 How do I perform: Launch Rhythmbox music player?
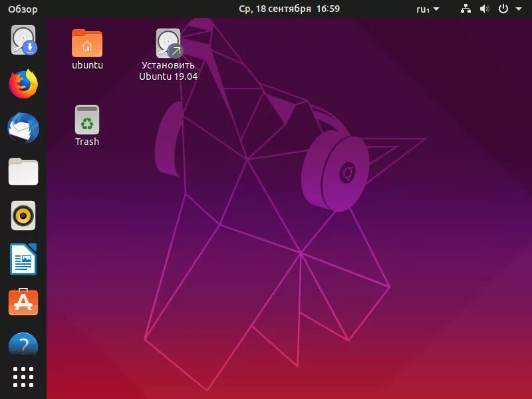[23, 215]
